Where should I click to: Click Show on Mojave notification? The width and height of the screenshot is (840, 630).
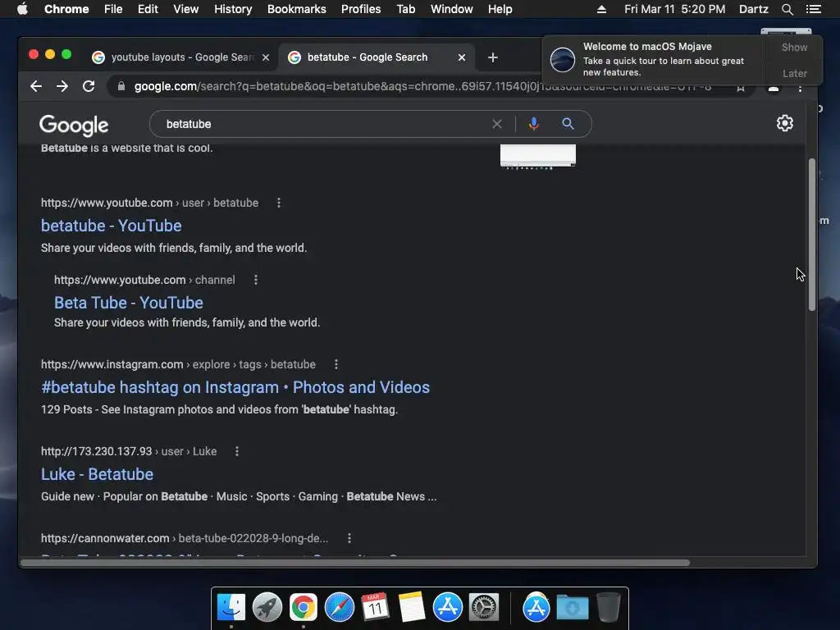click(x=794, y=47)
